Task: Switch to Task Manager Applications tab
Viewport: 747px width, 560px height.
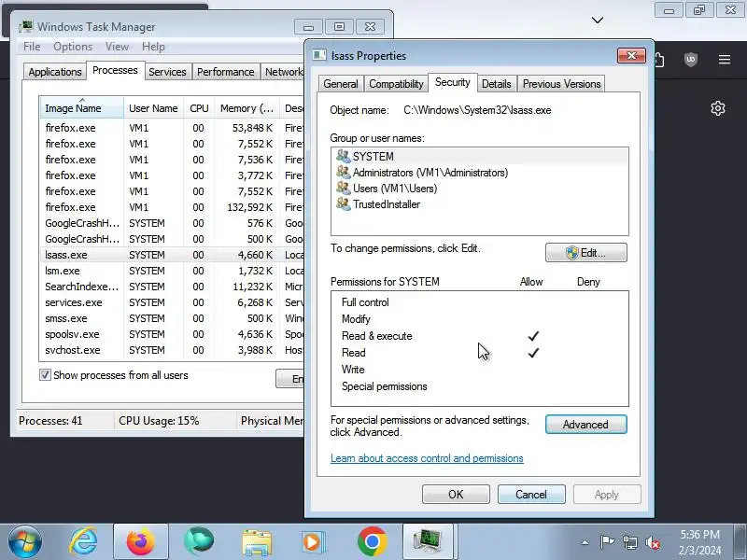Action: coord(55,72)
